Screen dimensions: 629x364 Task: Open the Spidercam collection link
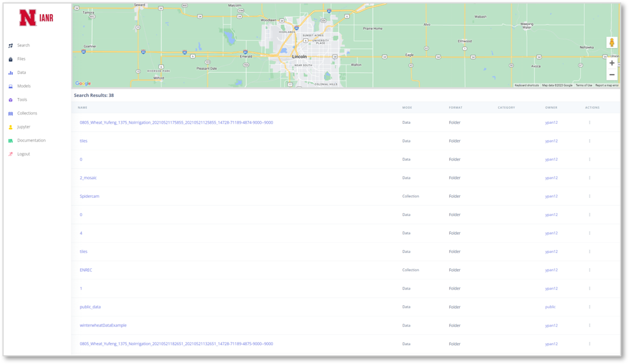89,197
